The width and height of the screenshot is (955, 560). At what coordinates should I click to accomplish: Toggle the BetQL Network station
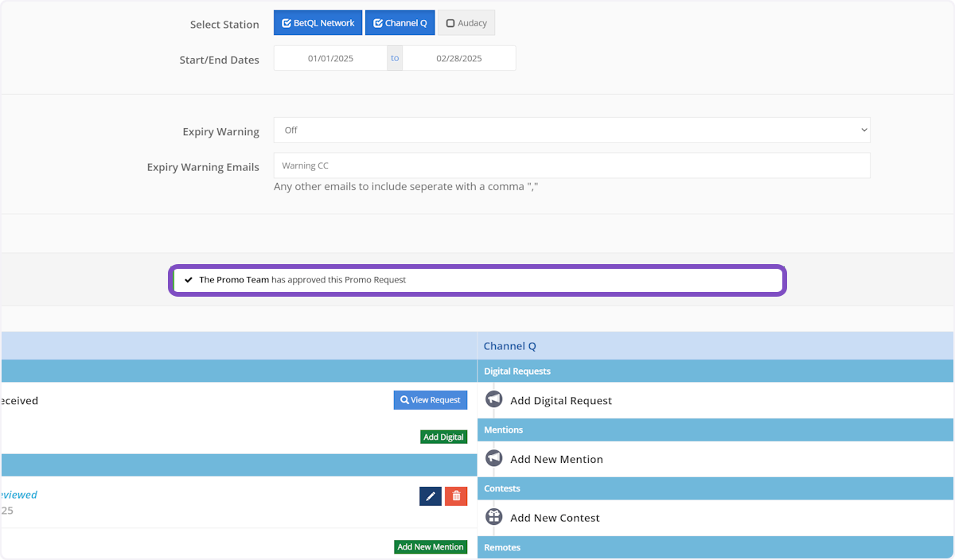[x=318, y=23]
